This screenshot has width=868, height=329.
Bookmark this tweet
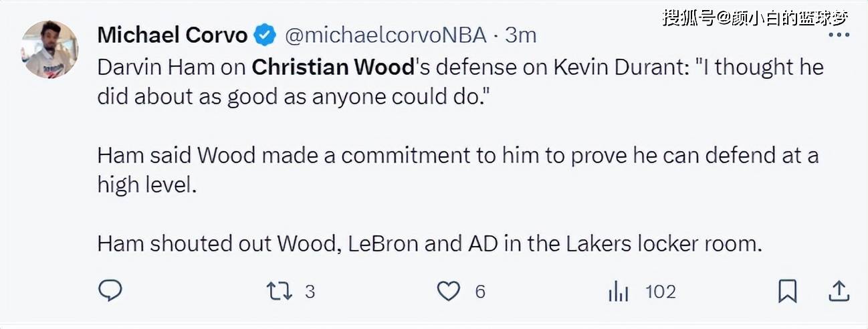click(x=787, y=291)
